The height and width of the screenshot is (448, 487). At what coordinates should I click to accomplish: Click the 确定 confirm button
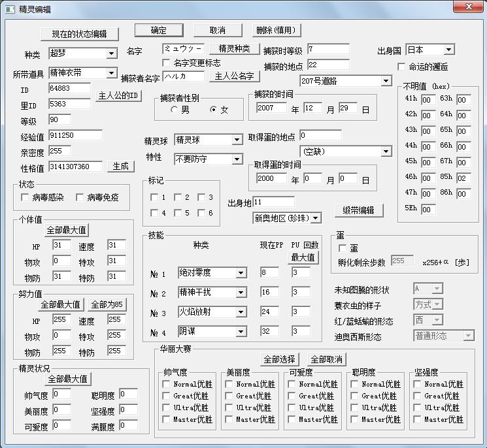(159, 30)
